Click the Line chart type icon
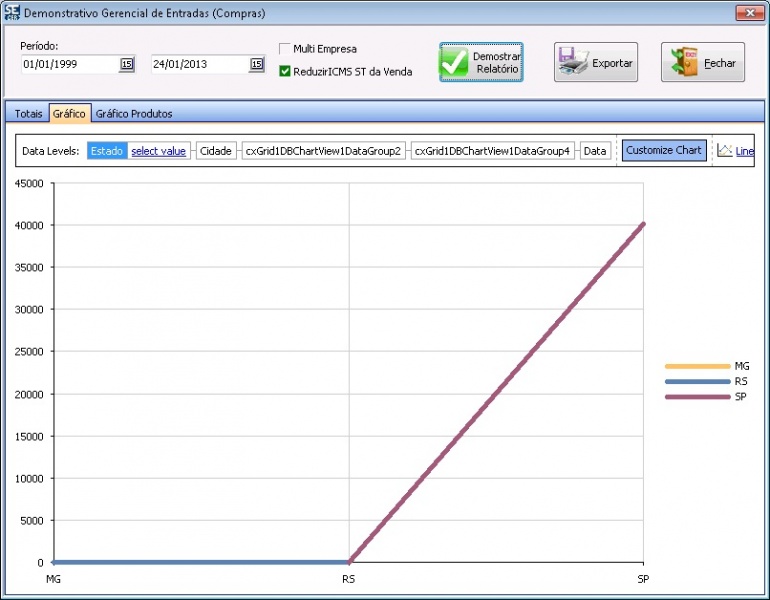The width and height of the screenshot is (770, 600). click(x=726, y=151)
